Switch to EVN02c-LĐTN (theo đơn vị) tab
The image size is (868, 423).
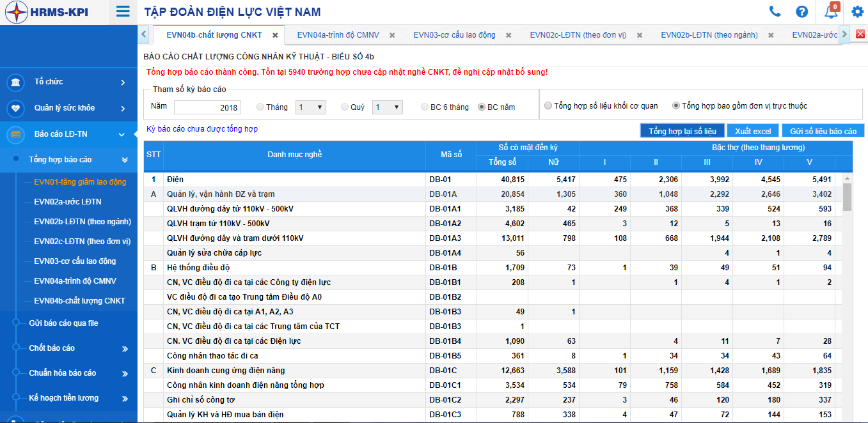(578, 35)
